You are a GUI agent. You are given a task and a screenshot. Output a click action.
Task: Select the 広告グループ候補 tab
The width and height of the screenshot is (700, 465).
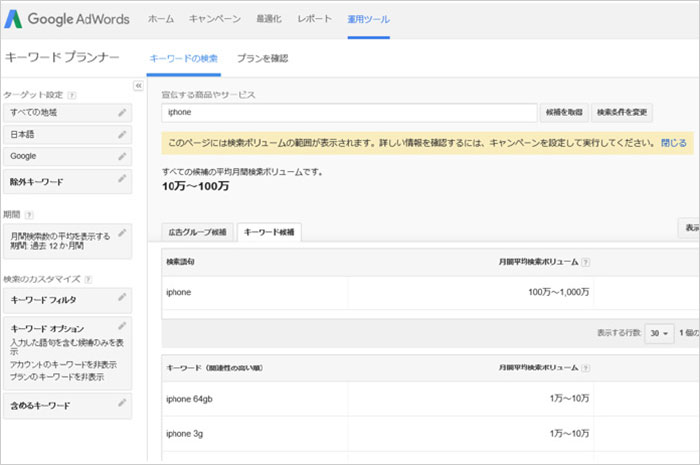pyautogui.click(x=197, y=232)
